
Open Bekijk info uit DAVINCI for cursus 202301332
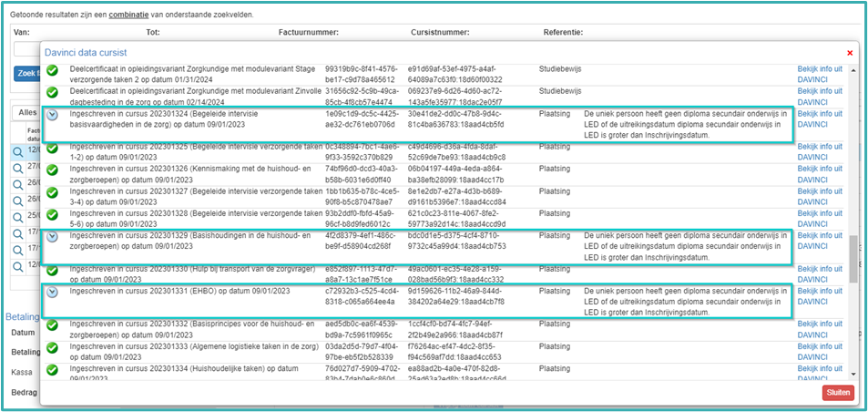coord(820,329)
